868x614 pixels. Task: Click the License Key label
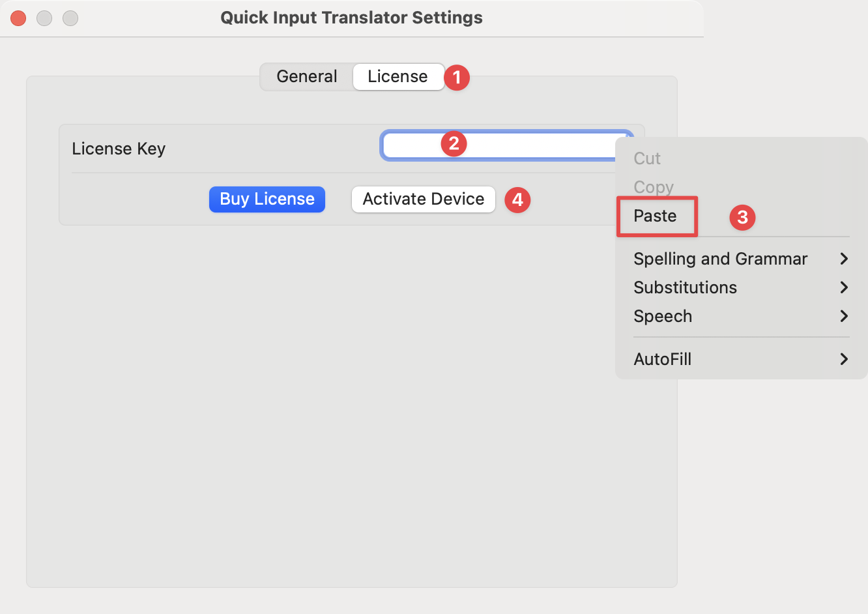119,149
